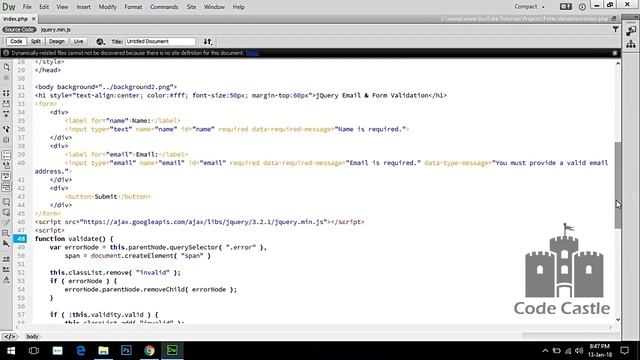640x360 pixels.
Task: Dismiss the black notice bar
Action: [615, 53]
